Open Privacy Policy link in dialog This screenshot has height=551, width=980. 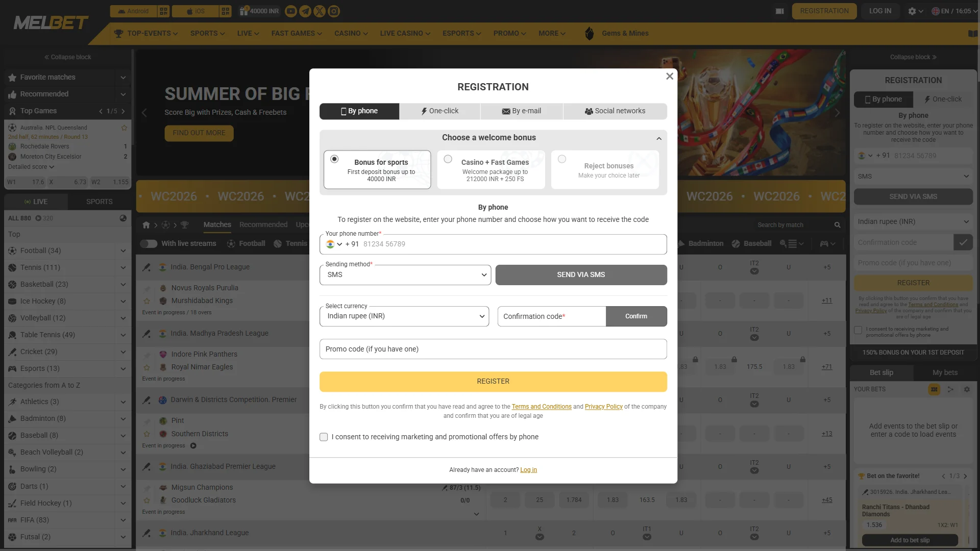[x=604, y=407]
